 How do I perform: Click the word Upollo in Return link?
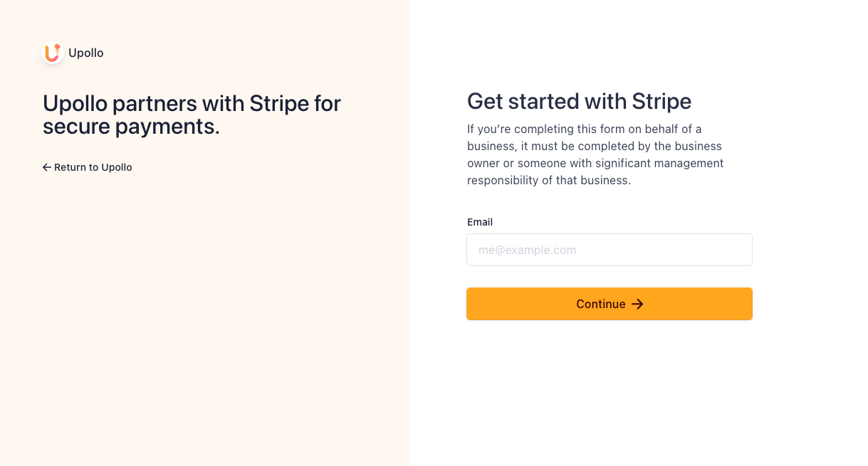tap(117, 167)
